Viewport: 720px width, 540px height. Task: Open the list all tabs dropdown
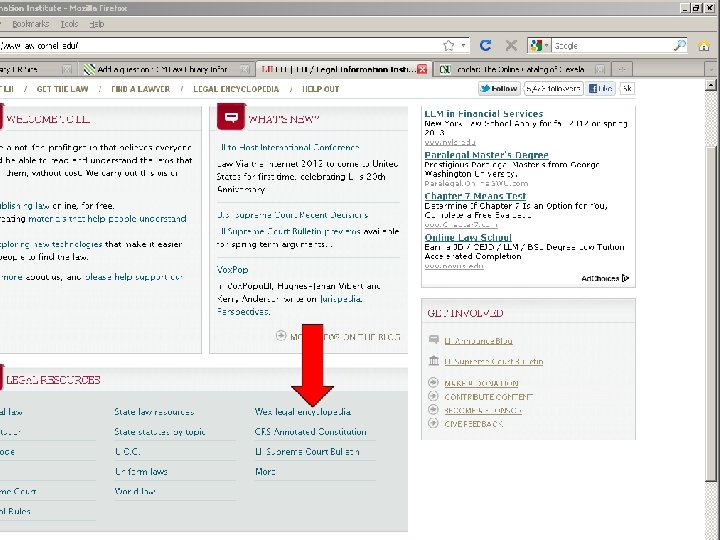711,69
